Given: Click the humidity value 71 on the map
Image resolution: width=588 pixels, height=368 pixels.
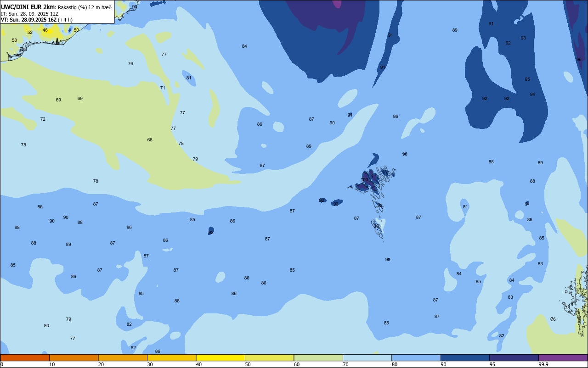Looking at the screenshot, I should [163, 88].
